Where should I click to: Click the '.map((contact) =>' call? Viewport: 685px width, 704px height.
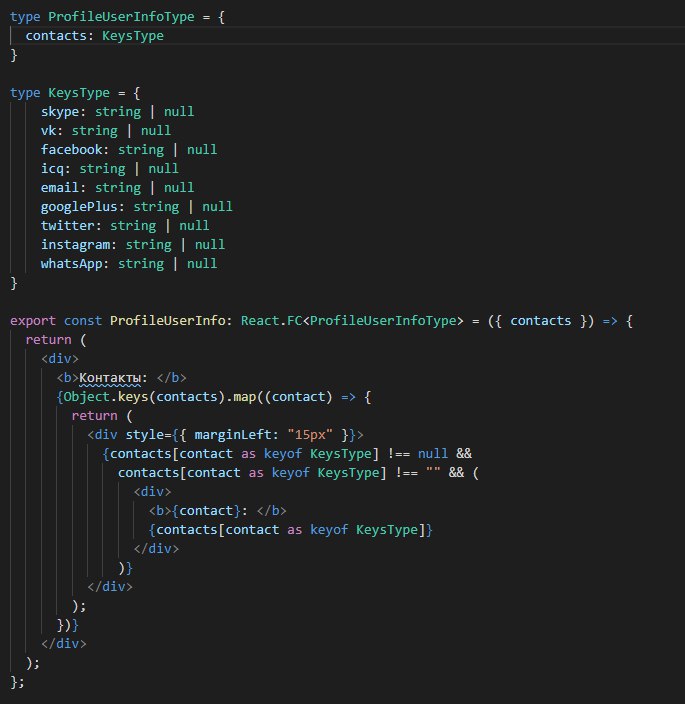(290, 397)
